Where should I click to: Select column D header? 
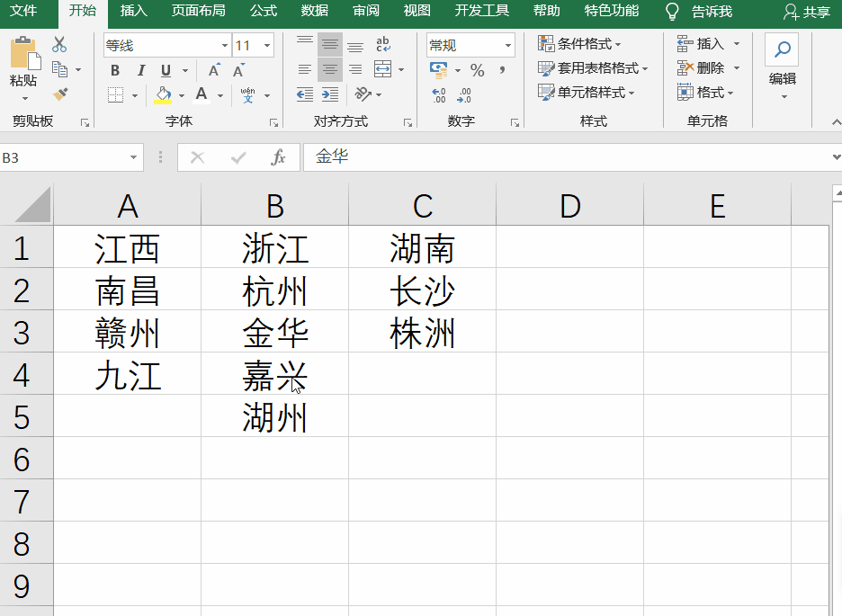tap(569, 206)
